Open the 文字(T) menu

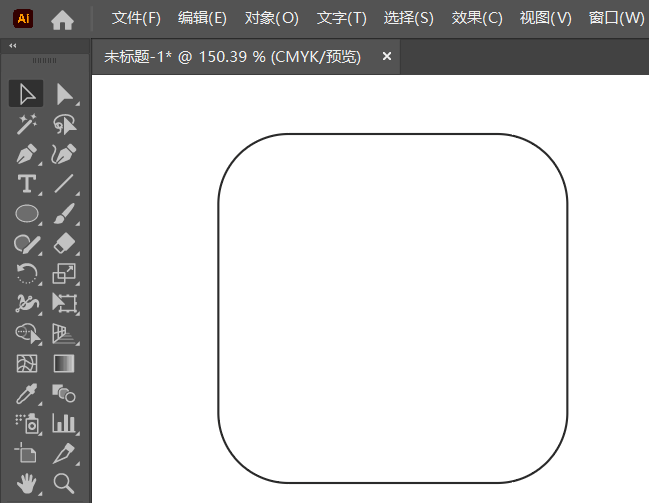tap(342, 18)
